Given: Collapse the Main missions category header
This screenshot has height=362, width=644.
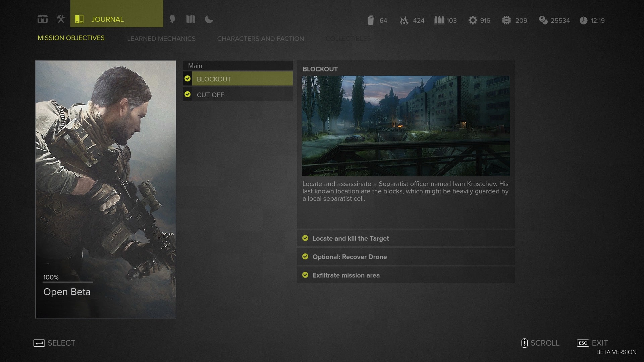Looking at the screenshot, I should [x=237, y=66].
